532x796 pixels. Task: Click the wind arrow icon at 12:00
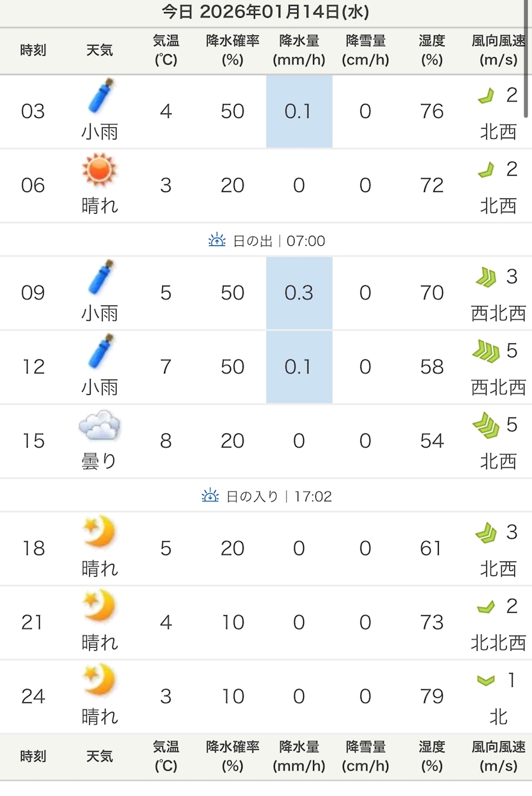[x=486, y=350]
